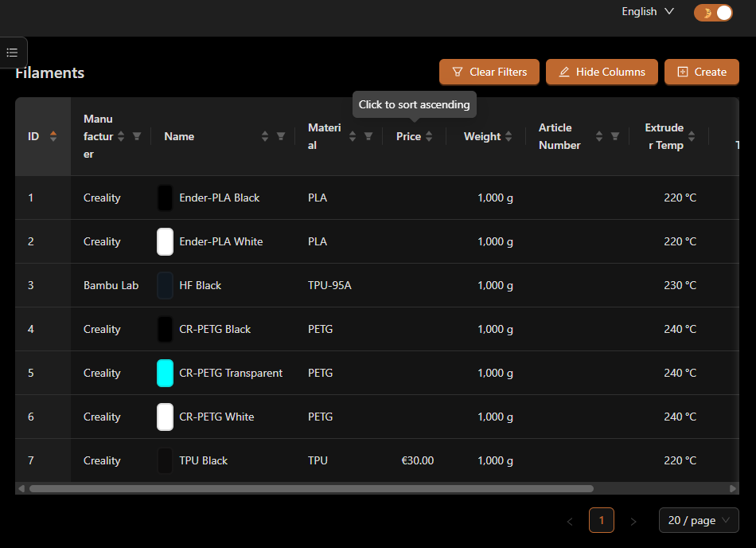Click the cyan CR-PETG Transparent color swatch
Screen dimensions: 756x548
[x=165, y=373]
